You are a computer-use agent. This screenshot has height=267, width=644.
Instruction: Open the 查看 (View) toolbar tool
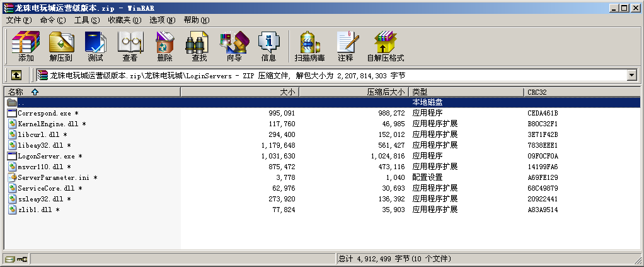coord(130,47)
